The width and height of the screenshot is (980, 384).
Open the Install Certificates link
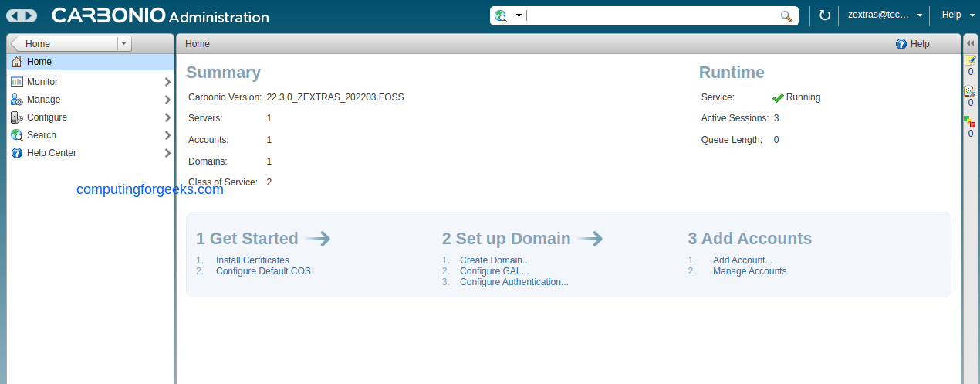click(252, 260)
